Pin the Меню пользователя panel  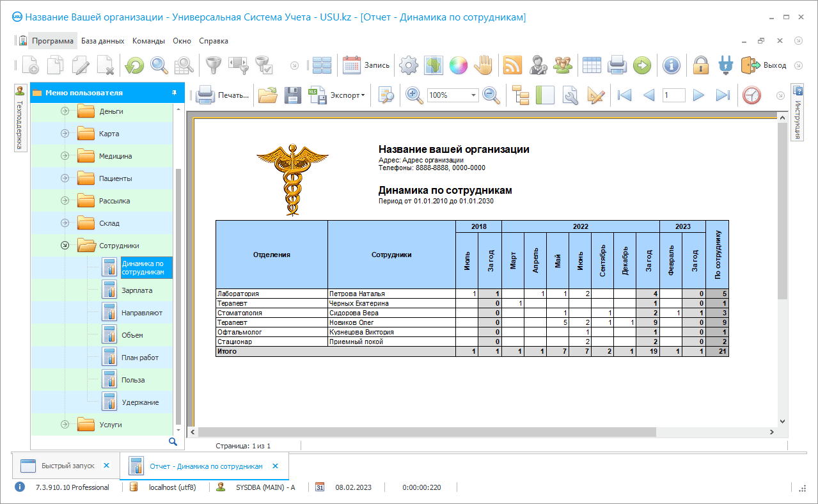pos(174,93)
